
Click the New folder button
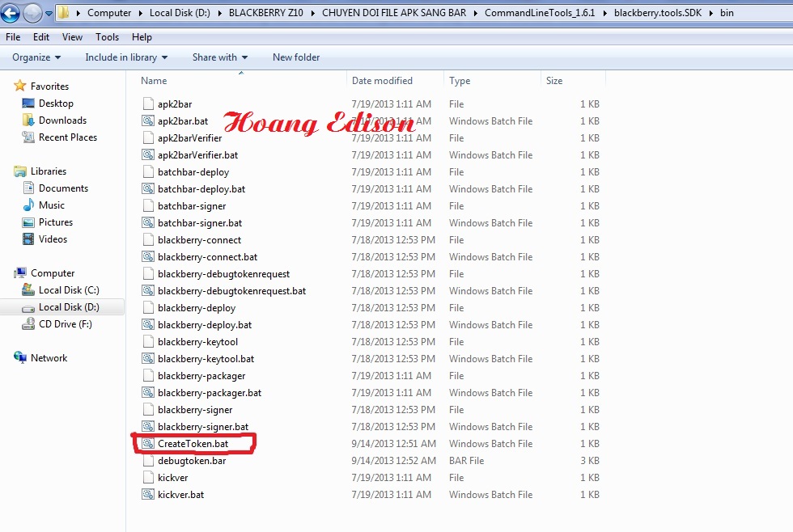click(296, 57)
